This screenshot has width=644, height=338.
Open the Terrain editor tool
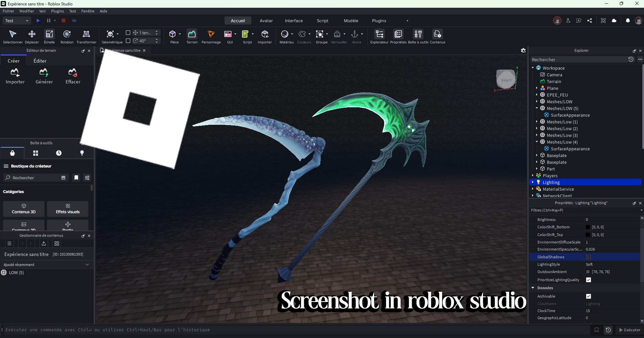(192, 37)
